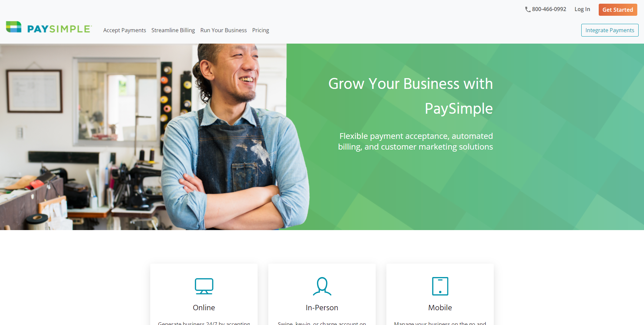Select the Online monitor icon
This screenshot has height=325, width=644.
tap(204, 286)
